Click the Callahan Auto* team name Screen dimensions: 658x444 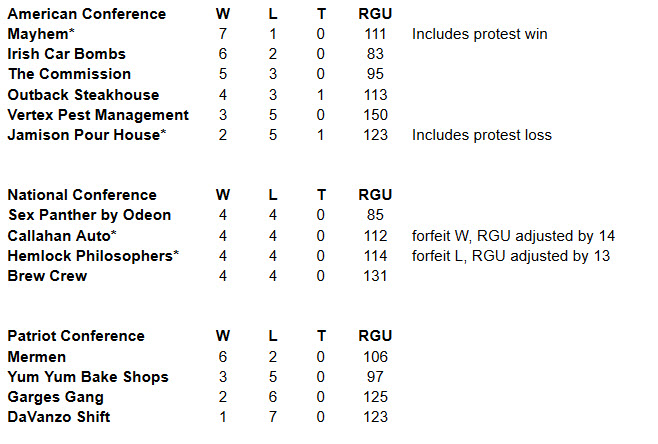[62, 235]
